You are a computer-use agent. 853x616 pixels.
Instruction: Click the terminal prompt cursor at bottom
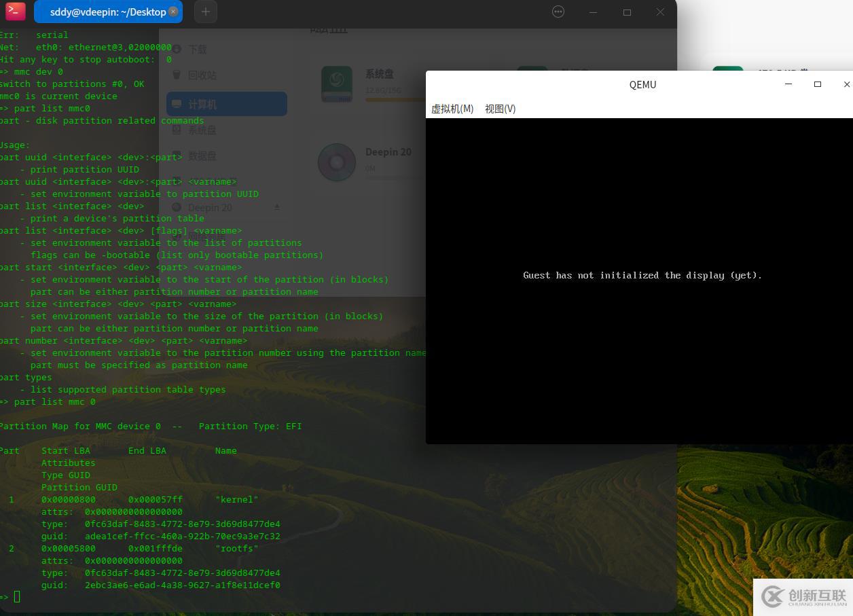click(17, 596)
